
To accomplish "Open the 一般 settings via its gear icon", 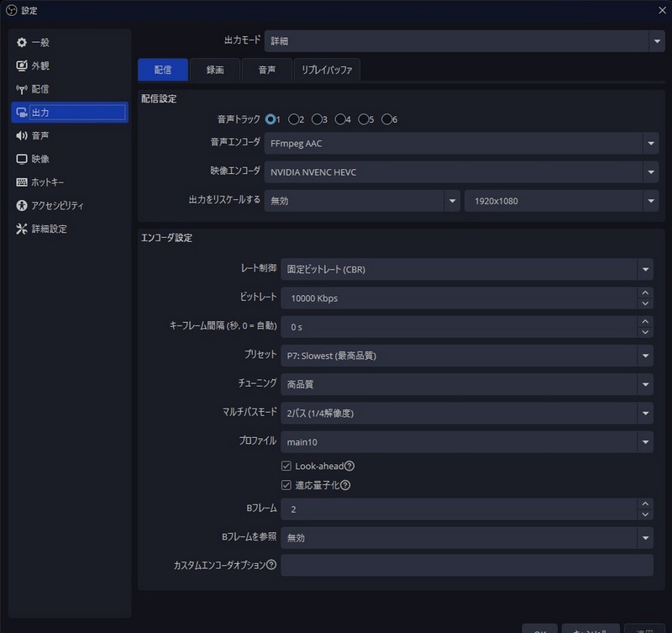I will (x=22, y=42).
